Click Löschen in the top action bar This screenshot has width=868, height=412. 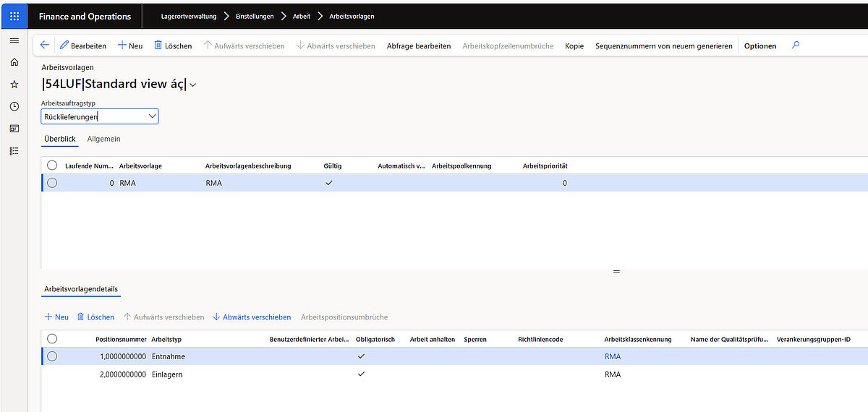tap(173, 46)
